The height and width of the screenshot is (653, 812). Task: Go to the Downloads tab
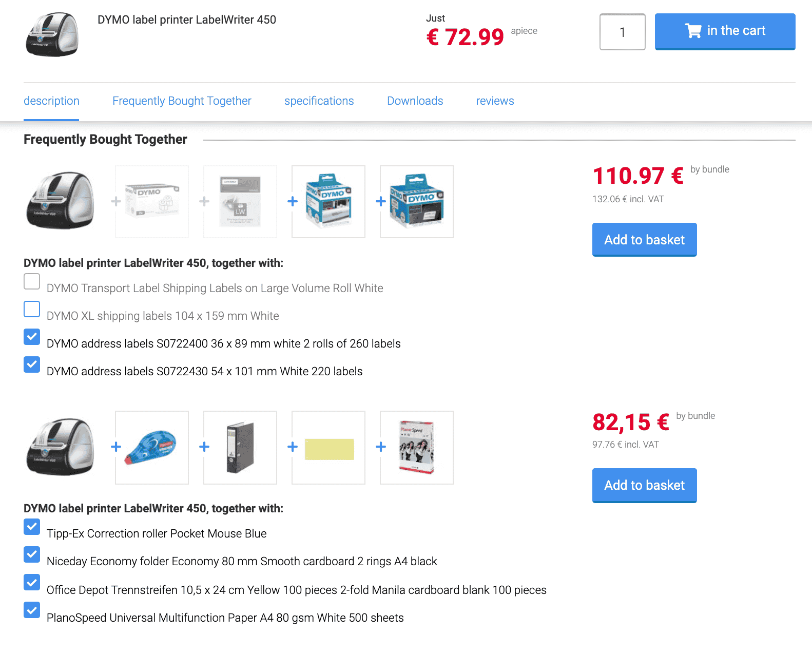[x=415, y=101]
